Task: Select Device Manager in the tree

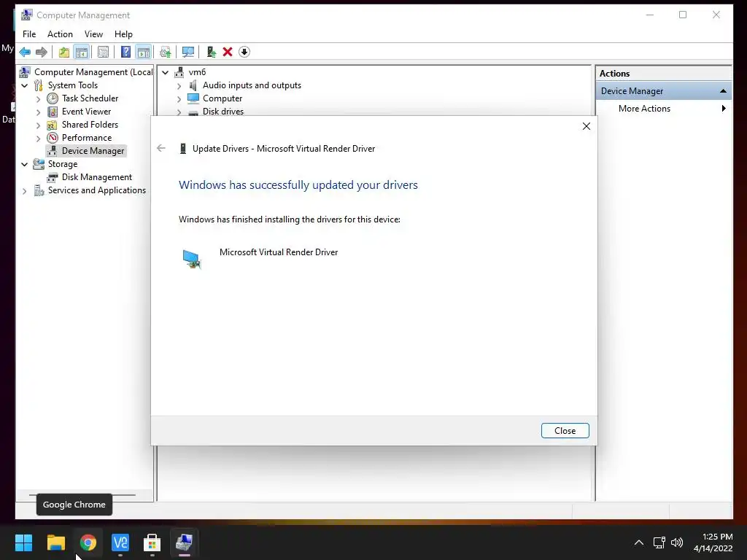Action: pyautogui.click(x=93, y=150)
